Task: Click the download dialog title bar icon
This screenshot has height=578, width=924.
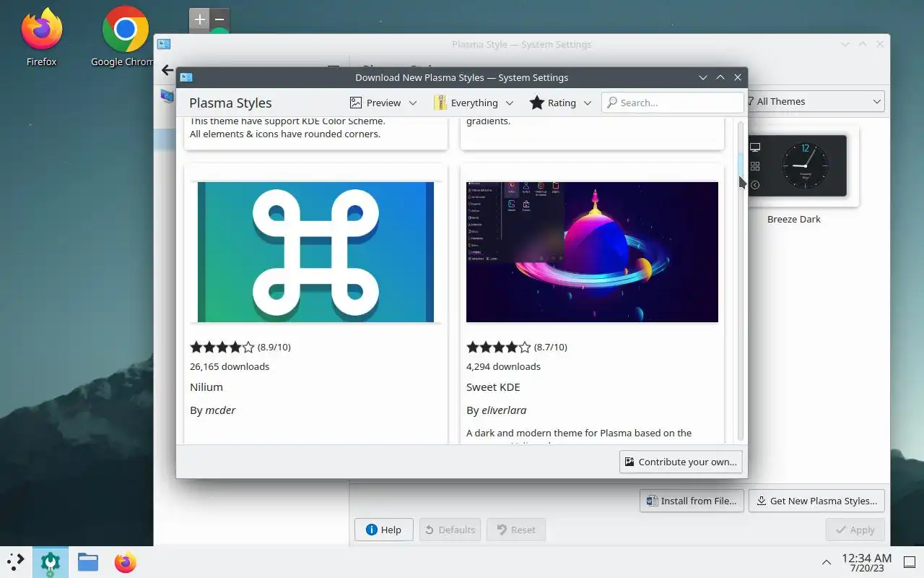Action: click(x=186, y=77)
